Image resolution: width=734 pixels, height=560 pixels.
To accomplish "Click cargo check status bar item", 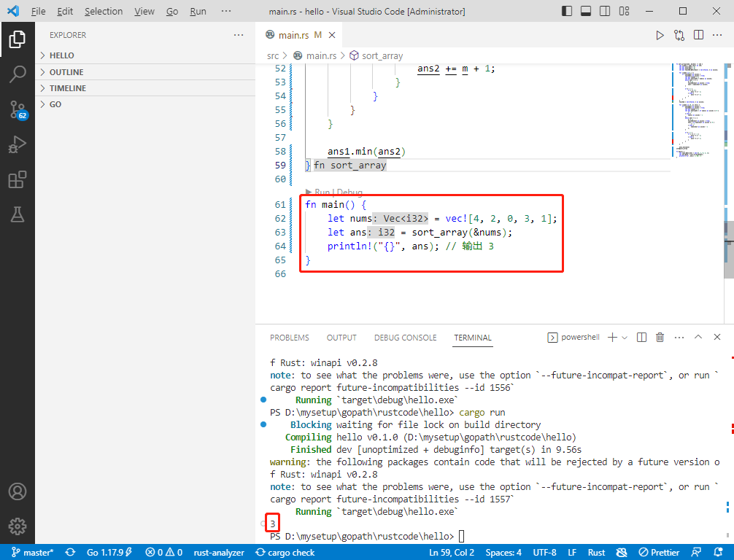I will [x=285, y=553].
